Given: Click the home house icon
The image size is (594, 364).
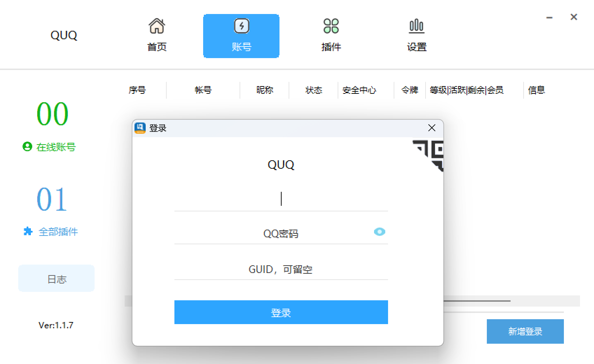Looking at the screenshot, I should (x=157, y=26).
